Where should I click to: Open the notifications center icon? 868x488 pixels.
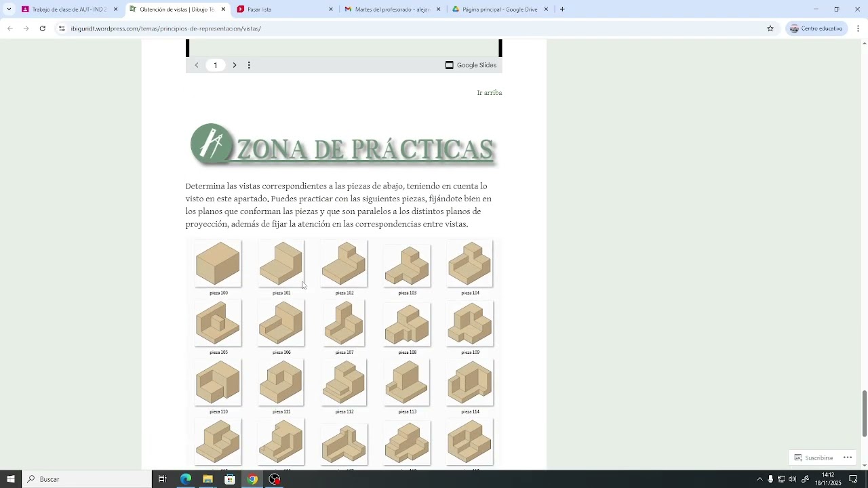[x=853, y=479]
